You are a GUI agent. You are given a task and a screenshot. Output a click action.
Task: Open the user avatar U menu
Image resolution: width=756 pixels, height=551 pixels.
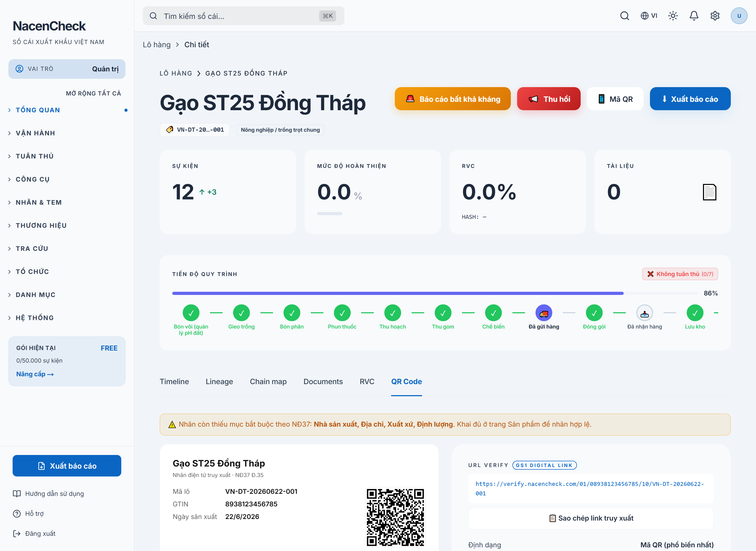[x=739, y=16]
